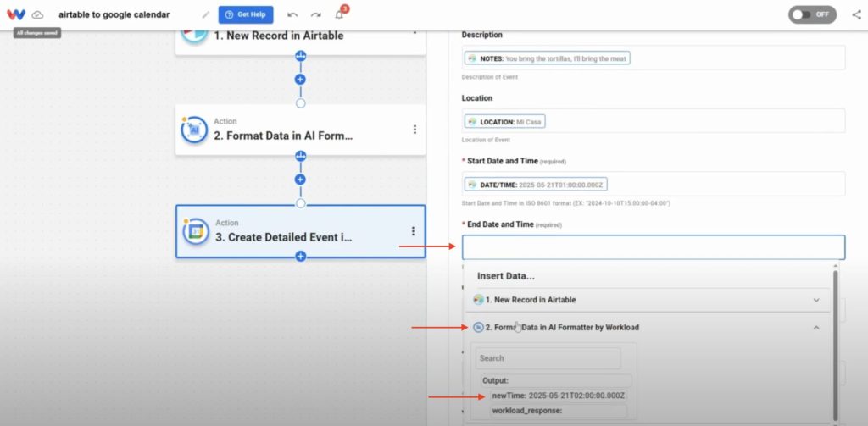This screenshot has width=868, height=426.
Task: Click the LOCATION: Mi Casa chip
Action: [x=505, y=121]
